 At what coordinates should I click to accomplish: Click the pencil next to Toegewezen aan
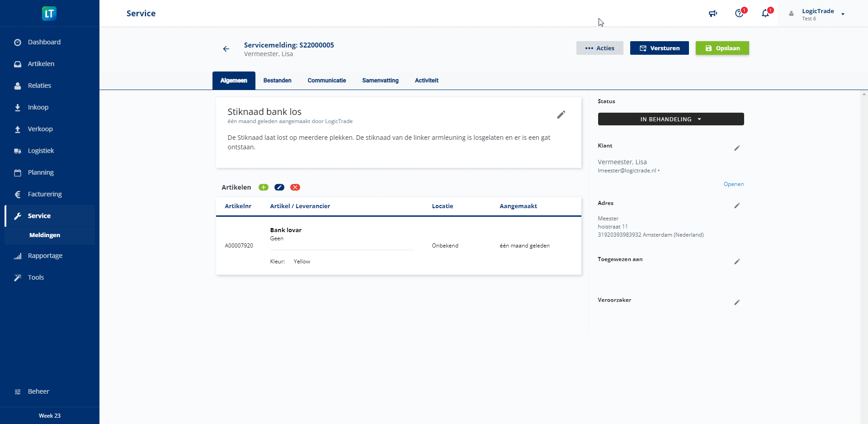point(737,262)
